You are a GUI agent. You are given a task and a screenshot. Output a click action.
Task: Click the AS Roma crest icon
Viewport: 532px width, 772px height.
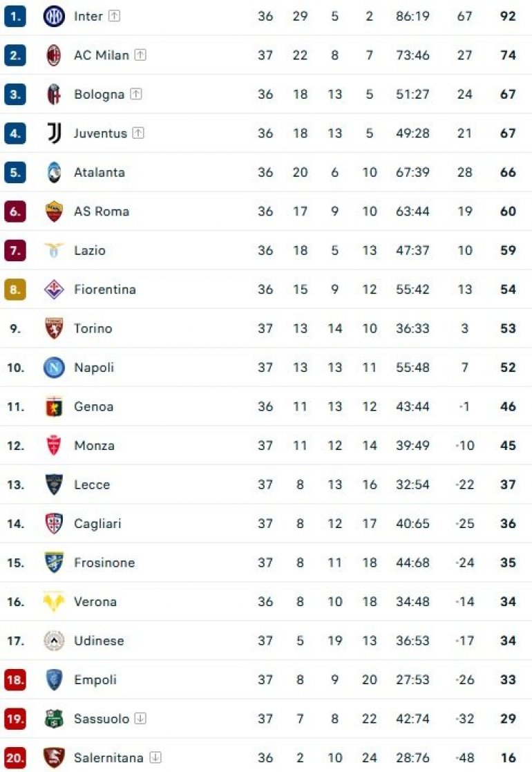(x=54, y=211)
